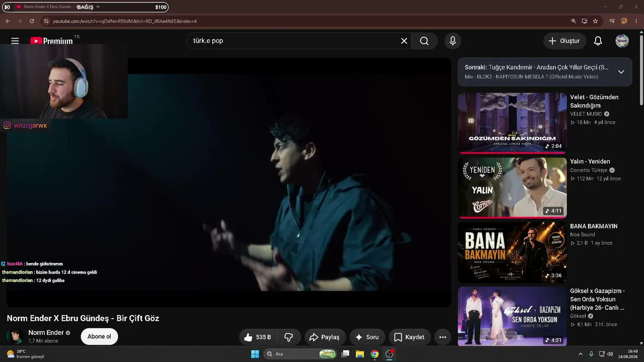
Task: Like the video with 535 B
Action: pyautogui.click(x=257, y=337)
